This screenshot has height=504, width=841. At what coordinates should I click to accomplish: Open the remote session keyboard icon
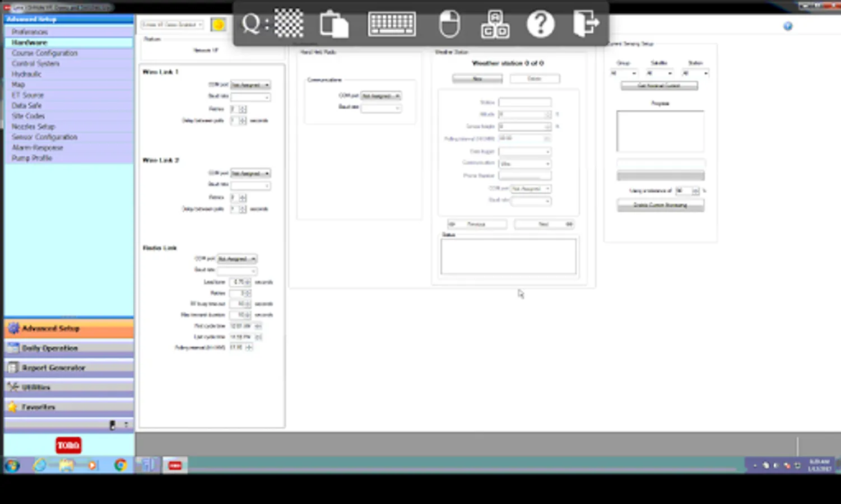click(x=392, y=24)
